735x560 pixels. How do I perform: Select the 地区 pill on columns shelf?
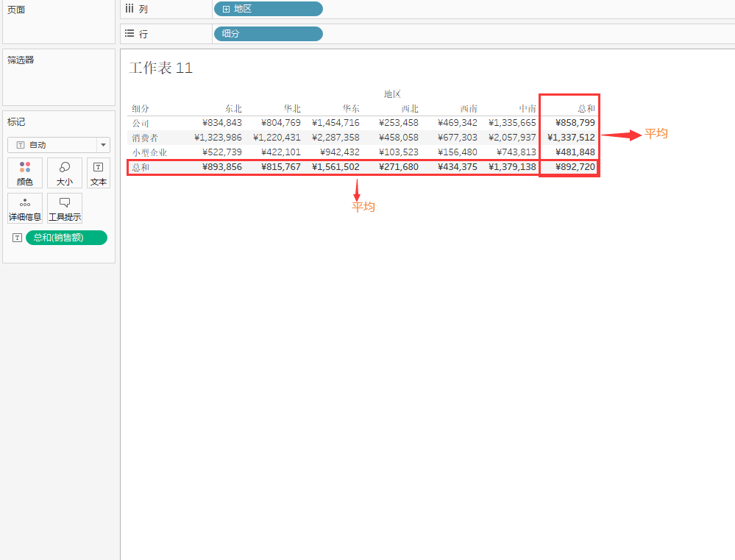[268, 9]
